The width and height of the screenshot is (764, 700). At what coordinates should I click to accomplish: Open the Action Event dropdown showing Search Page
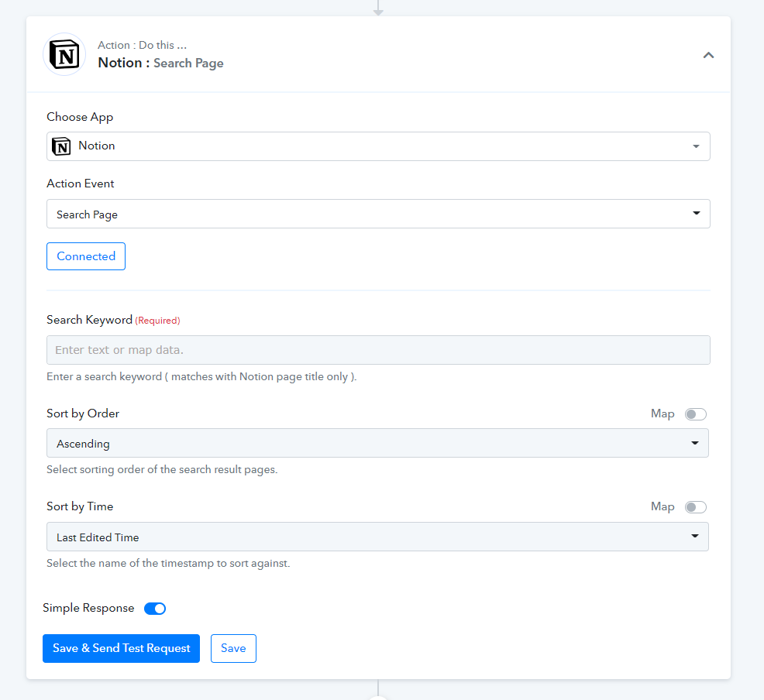pyautogui.click(x=378, y=214)
